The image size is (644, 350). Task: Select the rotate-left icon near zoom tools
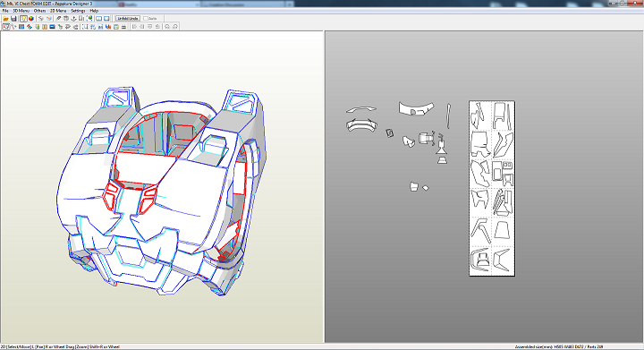click(167, 27)
